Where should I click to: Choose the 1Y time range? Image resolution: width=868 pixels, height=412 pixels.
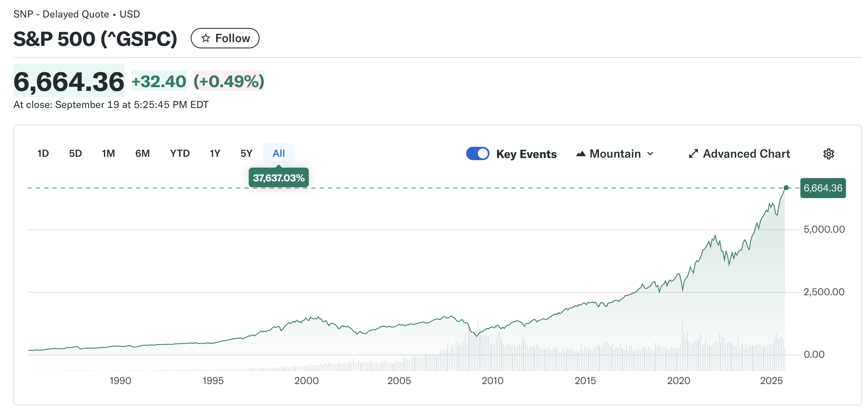click(215, 153)
